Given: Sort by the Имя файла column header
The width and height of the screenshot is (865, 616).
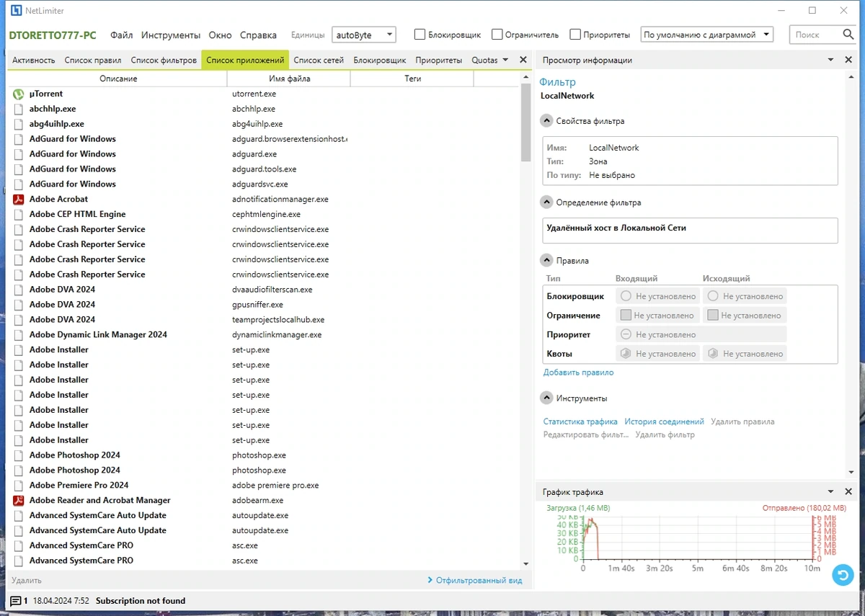Looking at the screenshot, I should [289, 79].
